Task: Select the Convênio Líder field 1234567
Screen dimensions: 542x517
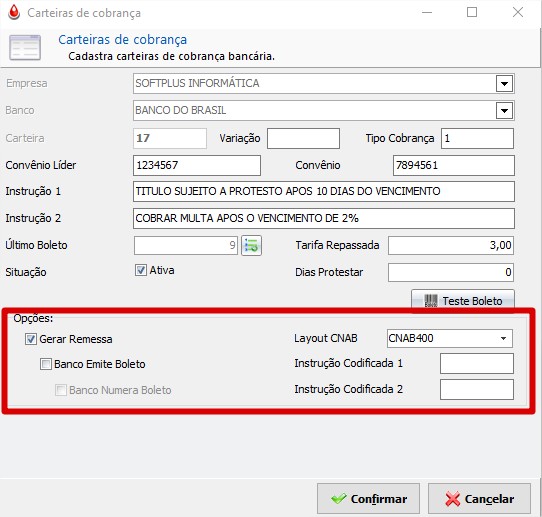Action: (x=197, y=166)
